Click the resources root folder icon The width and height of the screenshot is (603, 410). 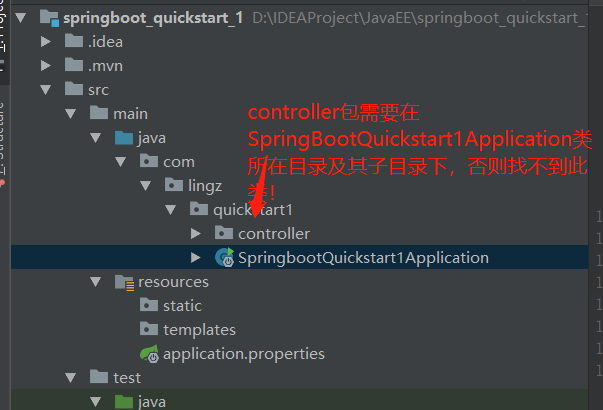tap(124, 282)
